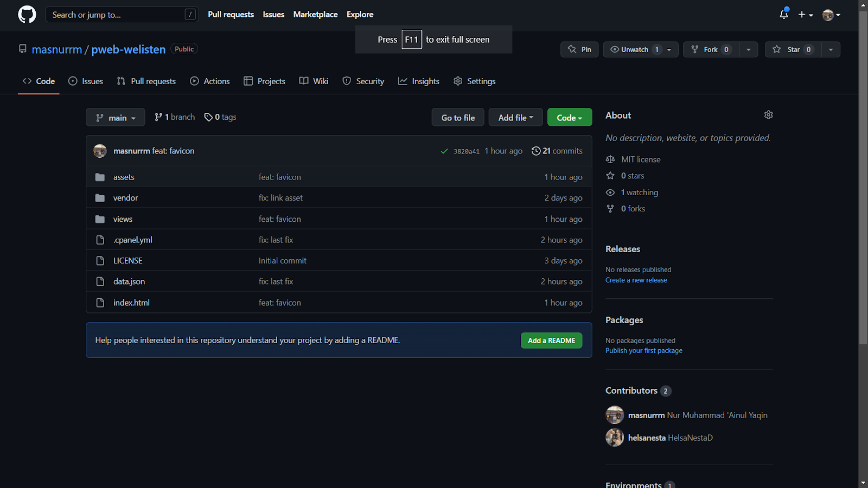Click the green commit status checkmark
The image size is (868, 488).
pos(444,151)
